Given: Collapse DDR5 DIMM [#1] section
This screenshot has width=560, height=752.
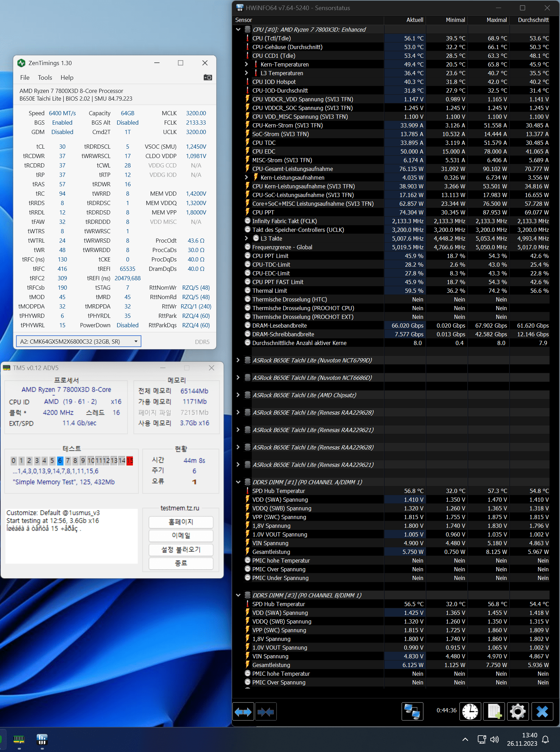Looking at the screenshot, I should tap(238, 482).
